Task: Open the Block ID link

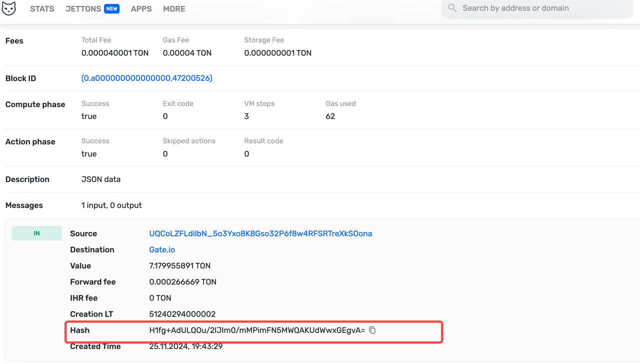Action: 146,78
